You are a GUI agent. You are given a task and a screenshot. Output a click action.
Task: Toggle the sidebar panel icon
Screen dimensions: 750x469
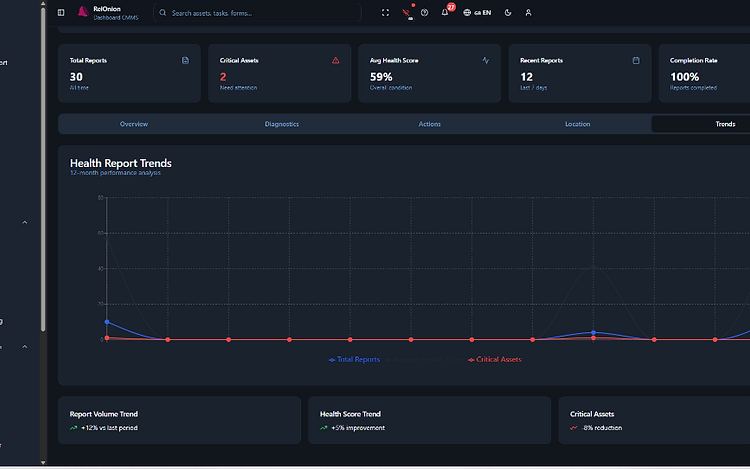click(61, 13)
